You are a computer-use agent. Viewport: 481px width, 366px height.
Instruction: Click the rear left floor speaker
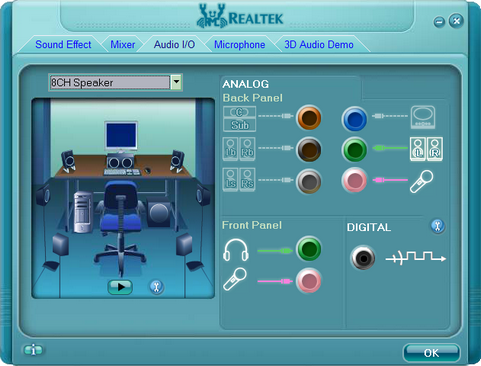pos(60,245)
